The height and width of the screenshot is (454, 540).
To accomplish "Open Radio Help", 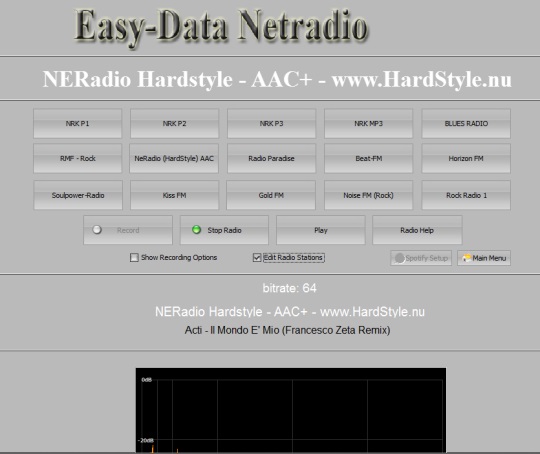I will click(417, 230).
